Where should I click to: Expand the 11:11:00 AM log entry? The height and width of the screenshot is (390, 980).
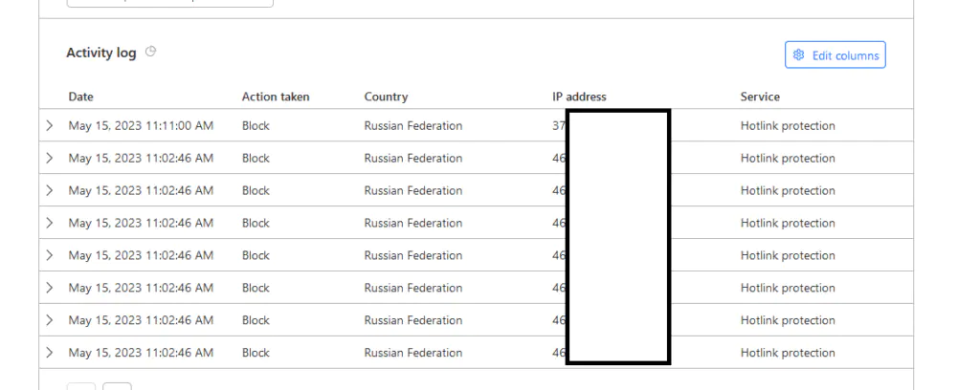[50, 125]
